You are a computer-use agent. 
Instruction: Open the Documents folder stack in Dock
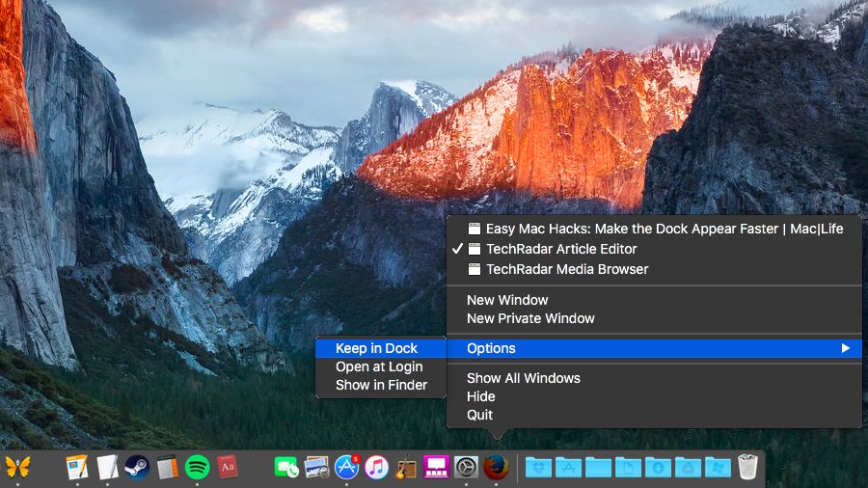(x=628, y=468)
